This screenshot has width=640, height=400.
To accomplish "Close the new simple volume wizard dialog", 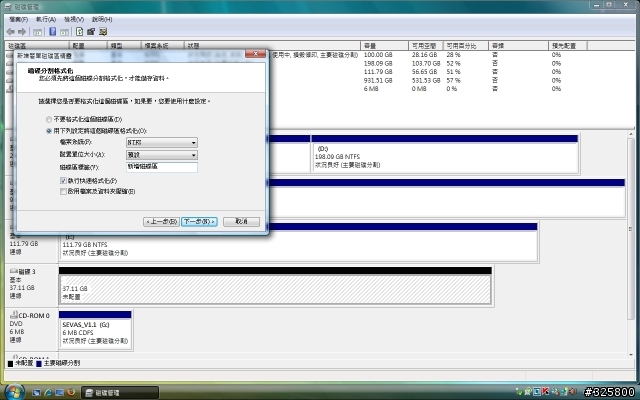I will 256,54.
